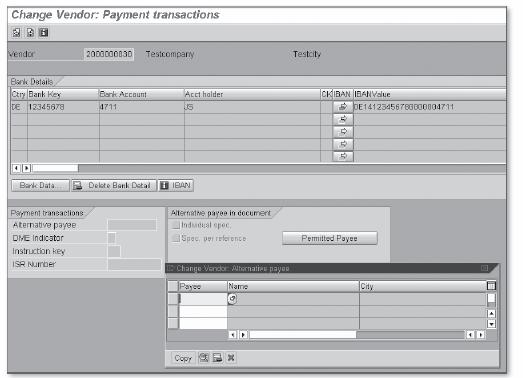Click the Ctry cell containing DE

(x=19, y=107)
